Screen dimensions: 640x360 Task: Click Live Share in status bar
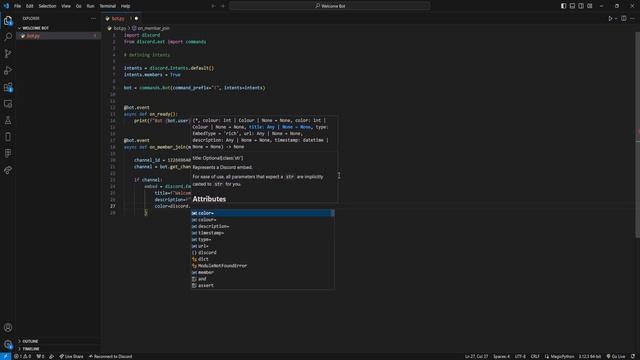pyautogui.click(x=71, y=356)
